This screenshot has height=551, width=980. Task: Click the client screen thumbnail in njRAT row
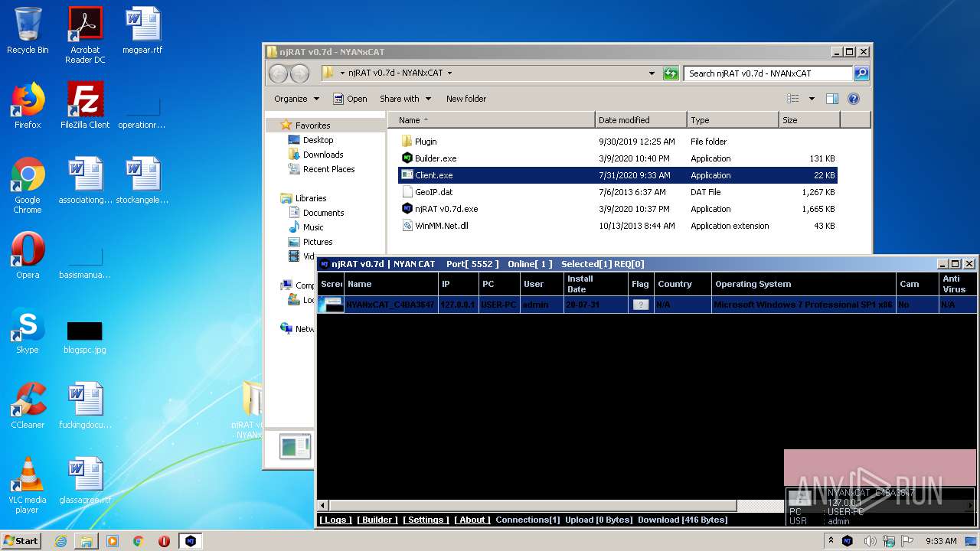(x=332, y=305)
